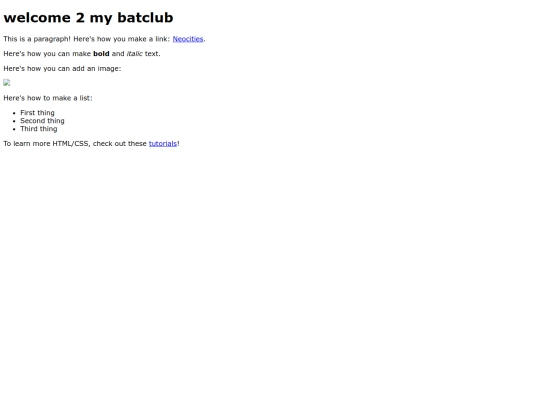Select the 'Second thing' list item
The height and width of the screenshot is (405, 540).
42,121
